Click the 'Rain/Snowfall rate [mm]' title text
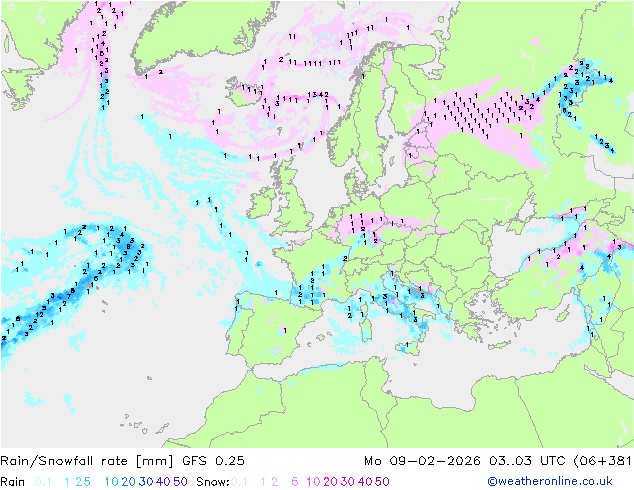This screenshot has width=634, height=490. [x=87, y=461]
